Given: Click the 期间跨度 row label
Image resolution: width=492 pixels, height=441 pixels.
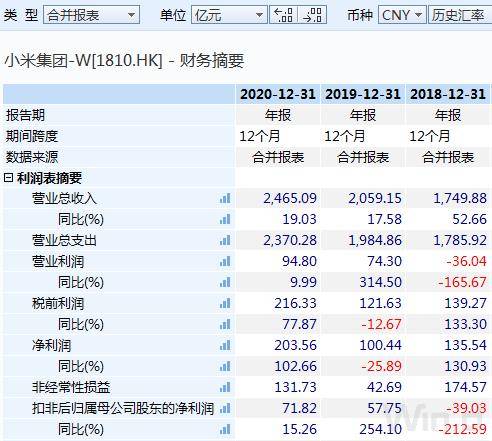Looking at the screenshot, I should tap(32, 136).
